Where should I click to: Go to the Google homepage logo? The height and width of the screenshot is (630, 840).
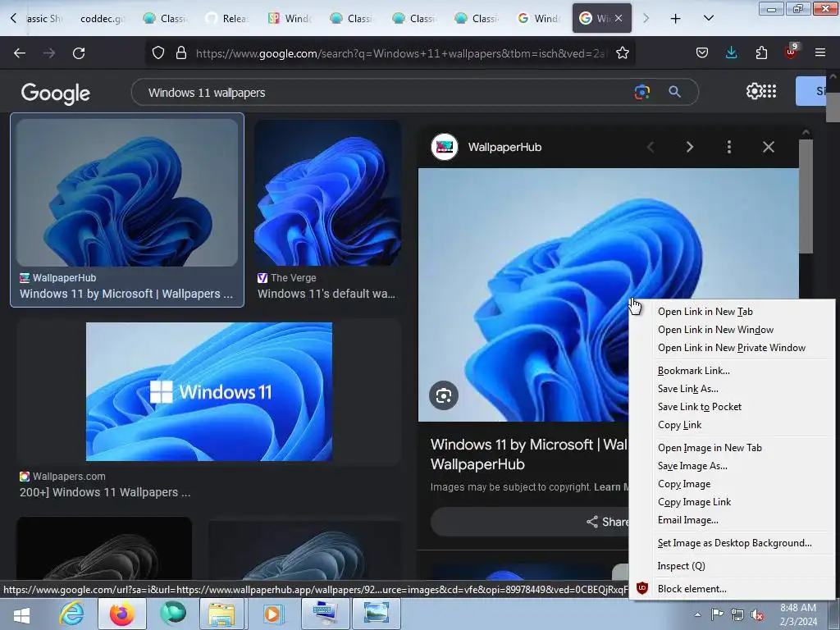click(56, 94)
